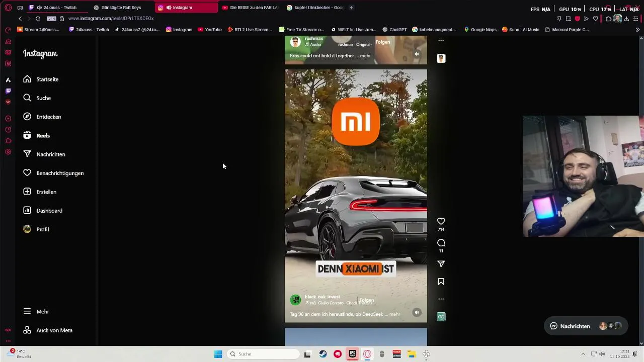Click the Instagram URL address field
644x362 pixels.
coord(111,19)
